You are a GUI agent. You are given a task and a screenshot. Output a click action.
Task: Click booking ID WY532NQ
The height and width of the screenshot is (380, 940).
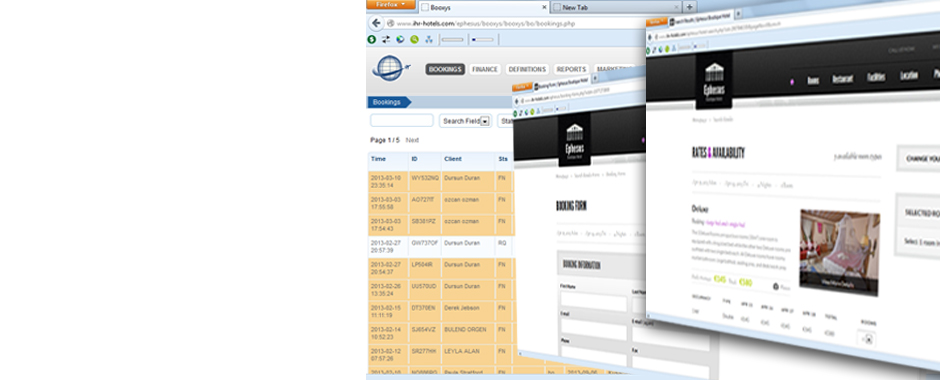(425, 178)
